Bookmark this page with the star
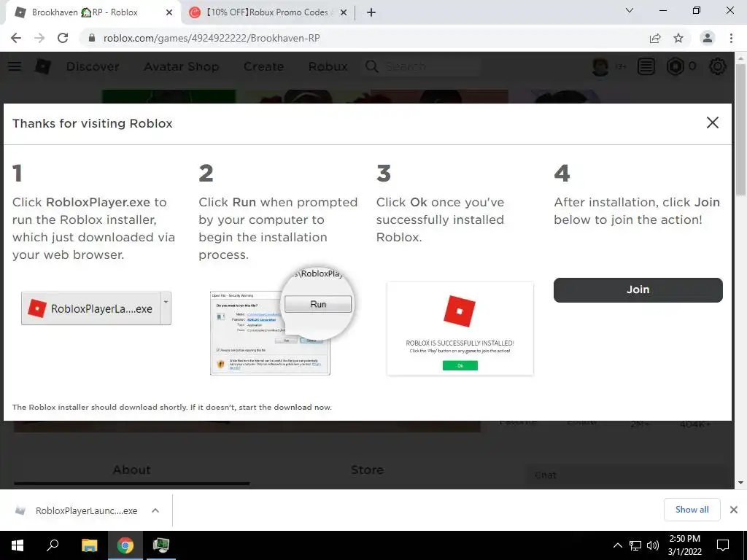Viewport: 747px width, 560px height. 678,38
